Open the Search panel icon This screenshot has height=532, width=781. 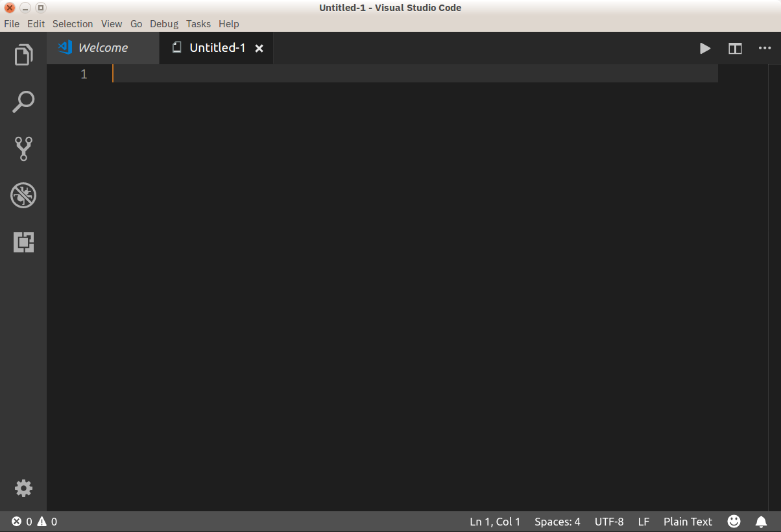click(23, 102)
